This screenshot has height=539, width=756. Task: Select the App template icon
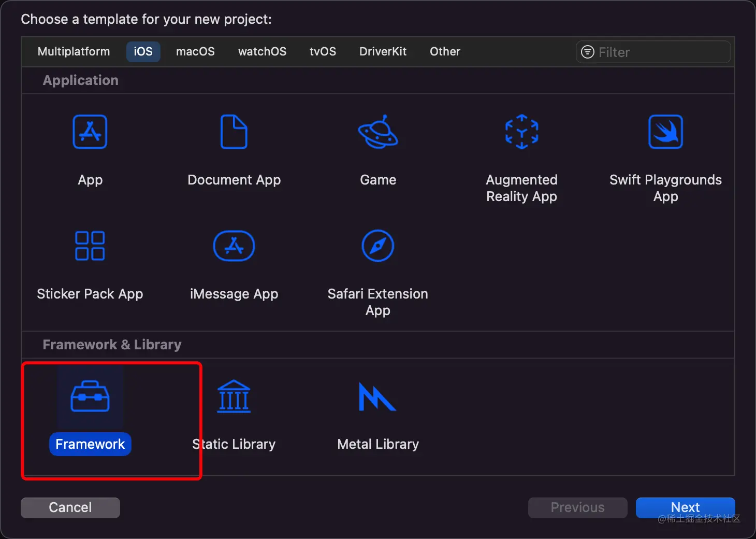coord(90,132)
